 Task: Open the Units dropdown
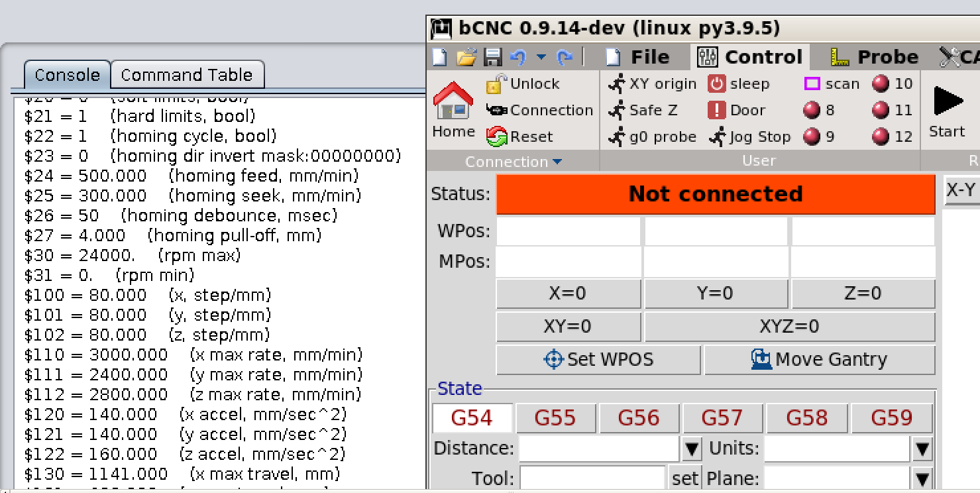pos(922,449)
